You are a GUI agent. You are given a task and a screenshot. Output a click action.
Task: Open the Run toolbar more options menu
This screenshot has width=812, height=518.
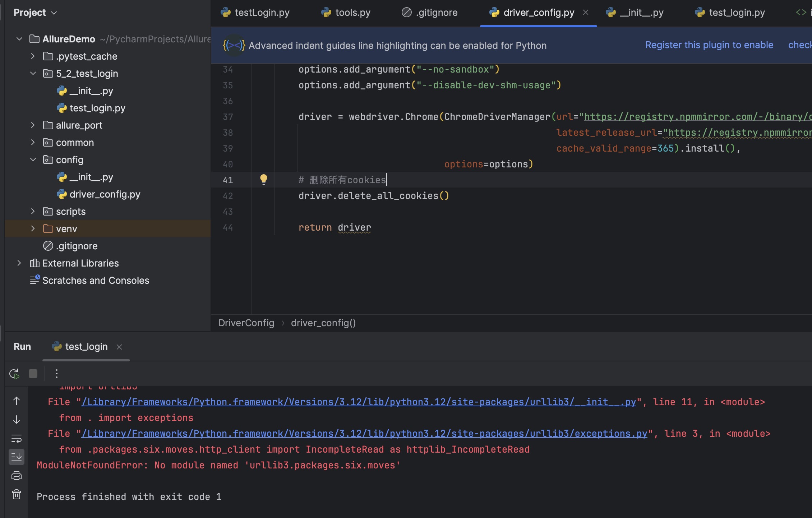[56, 374]
